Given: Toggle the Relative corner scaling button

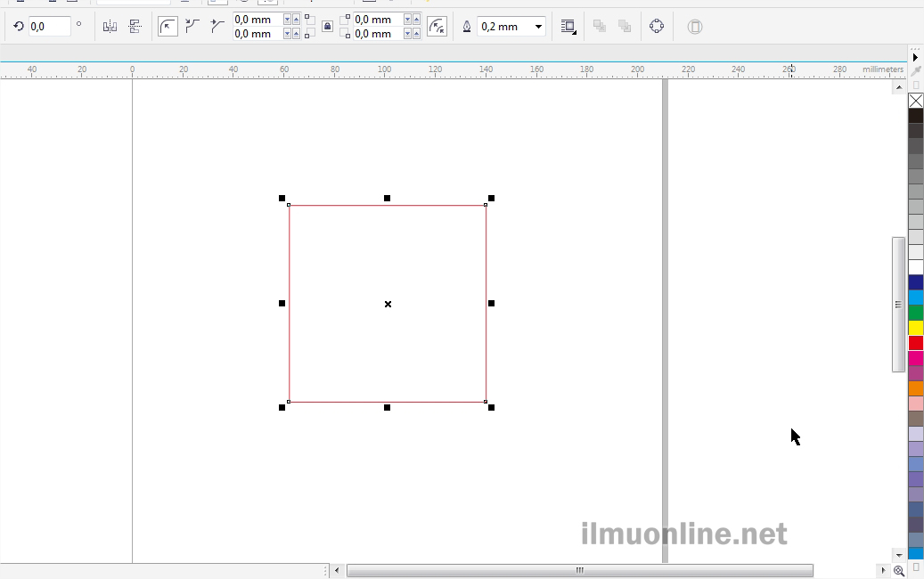Looking at the screenshot, I should pyautogui.click(x=437, y=27).
